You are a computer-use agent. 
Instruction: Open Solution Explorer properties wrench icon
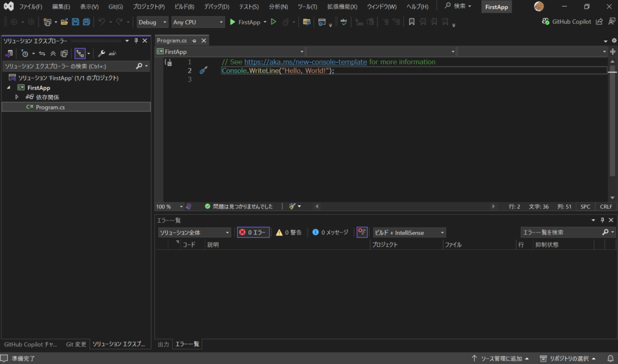click(x=101, y=53)
